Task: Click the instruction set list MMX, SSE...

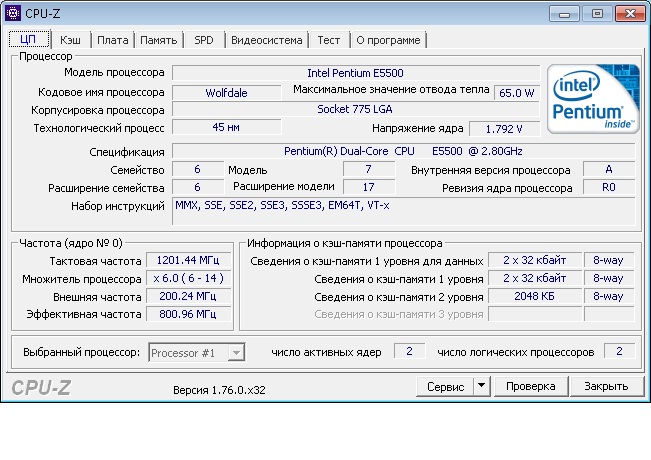Action: click(x=404, y=211)
